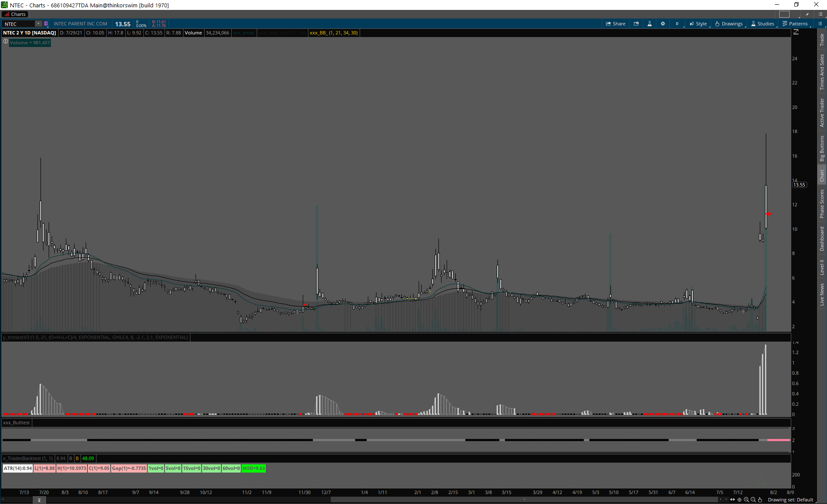Toggle the symbol link clipboard icon
The height and width of the screenshot is (504, 827).
(46, 24)
